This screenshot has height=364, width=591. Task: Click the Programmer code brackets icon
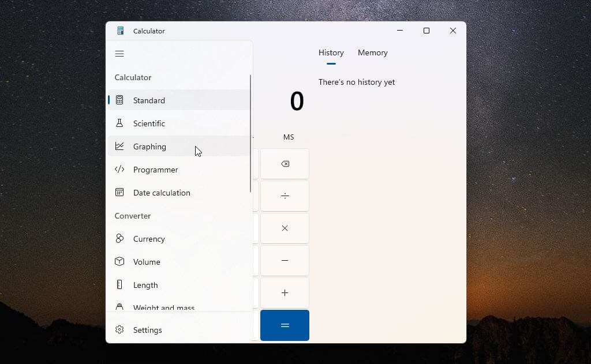click(119, 169)
